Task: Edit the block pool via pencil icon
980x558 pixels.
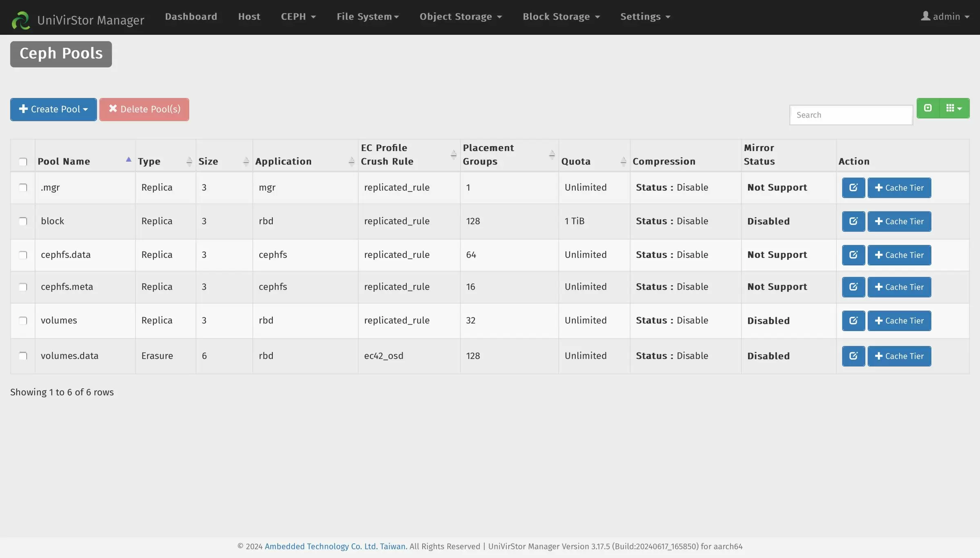Action: pyautogui.click(x=853, y=221)
